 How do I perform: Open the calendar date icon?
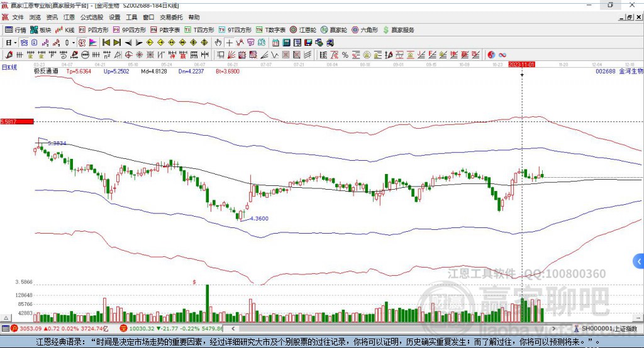click(275, 43)
